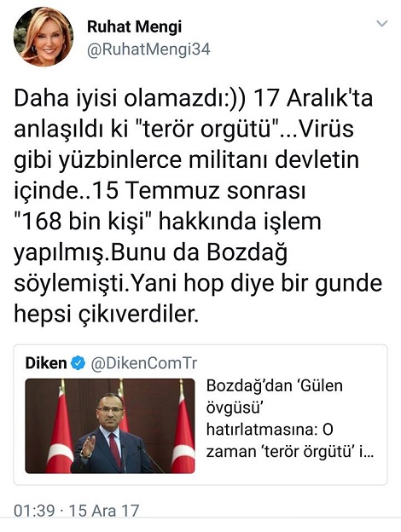Click the "yapılmış.Bunu da Bozdağ" line
Screen dimensions: 401x532
point(151,252)
